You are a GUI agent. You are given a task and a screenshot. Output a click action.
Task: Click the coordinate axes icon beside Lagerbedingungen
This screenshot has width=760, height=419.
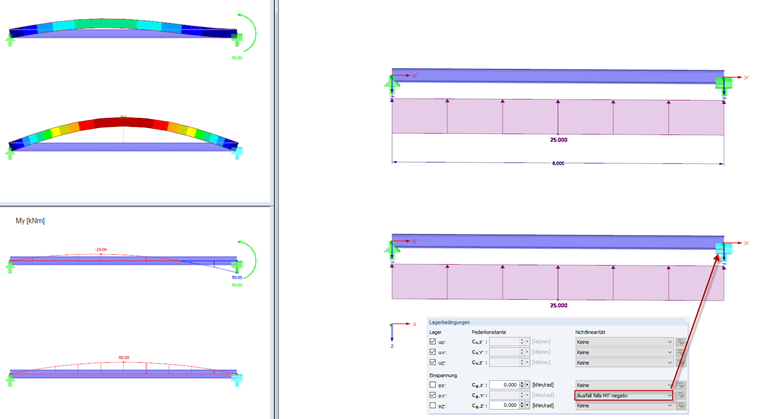click(401, 334)
